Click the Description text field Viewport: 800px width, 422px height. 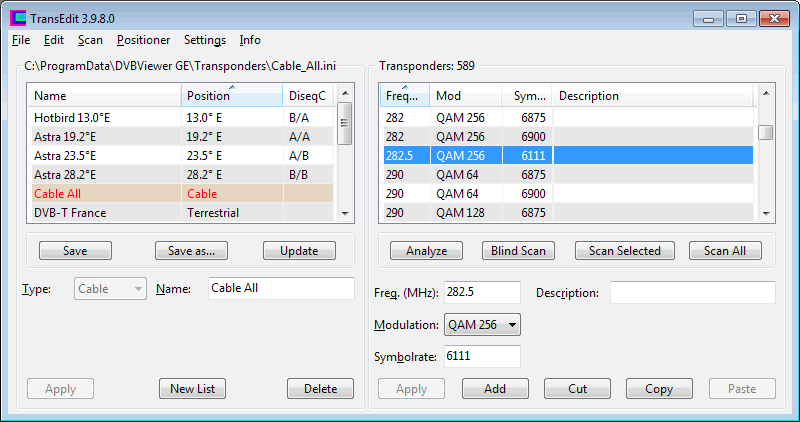(x=692, y=293)
